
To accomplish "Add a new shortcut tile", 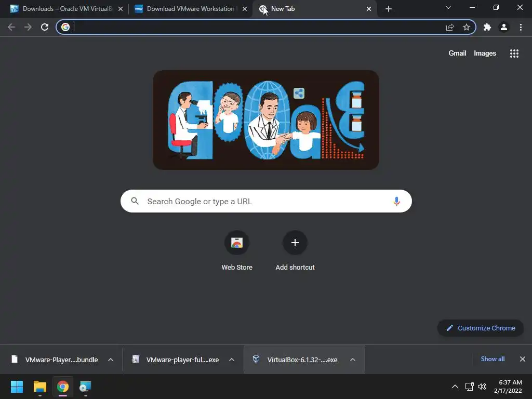I will [x=295, y=251].
